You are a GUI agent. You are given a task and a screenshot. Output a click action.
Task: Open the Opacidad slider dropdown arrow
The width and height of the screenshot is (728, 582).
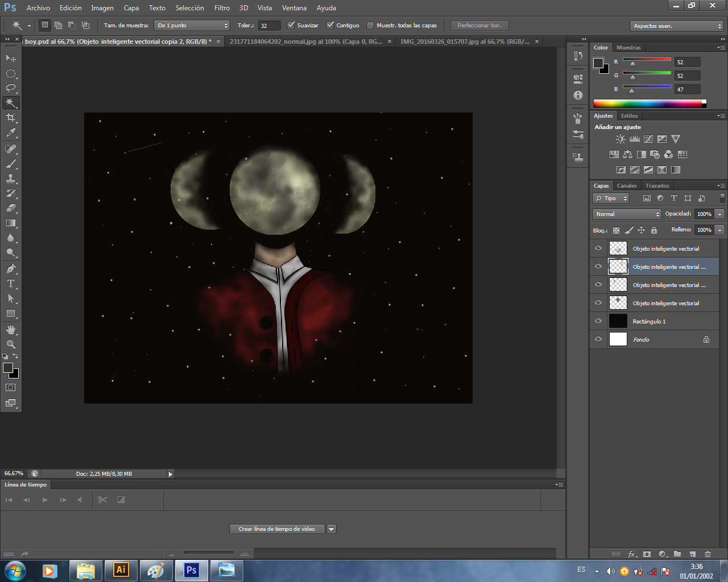tap(720, 214)
